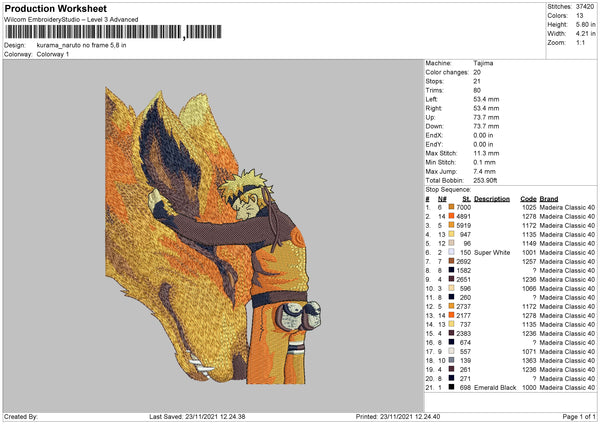The image size is (600, 424).
Task: Click the N# column header
Action: (x=442, y=199)
